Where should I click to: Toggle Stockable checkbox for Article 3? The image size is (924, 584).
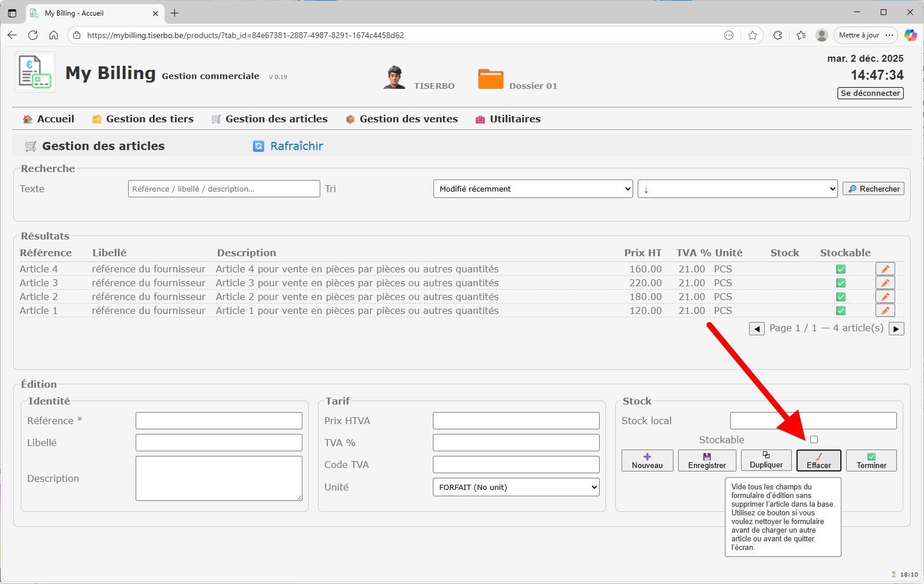click(841, 283)
